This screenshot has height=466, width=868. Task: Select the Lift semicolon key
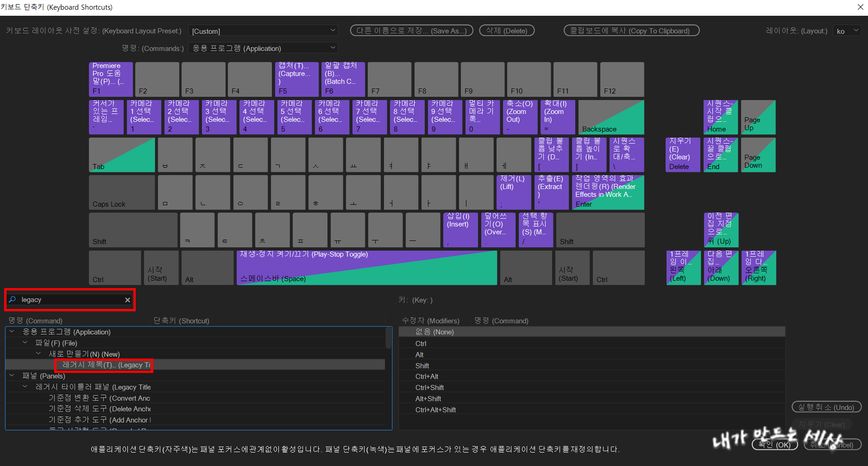(x=514, y=192)
